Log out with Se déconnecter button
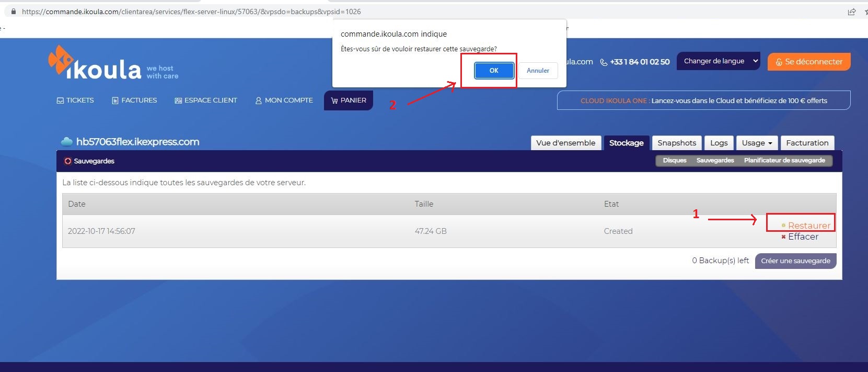 (x=809, y=61)
